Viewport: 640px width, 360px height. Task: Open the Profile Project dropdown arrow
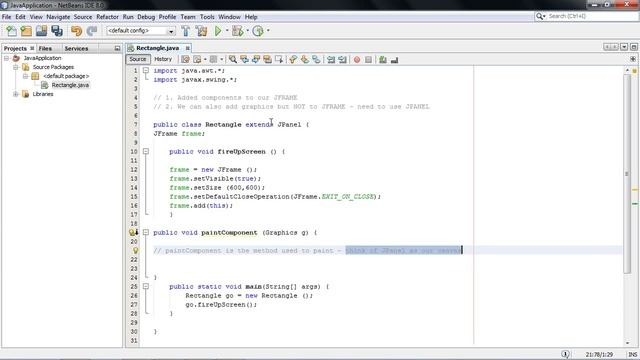[268, 31]
